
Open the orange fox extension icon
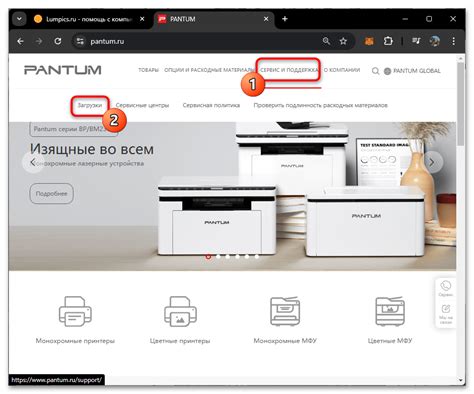tap(369, 41)
